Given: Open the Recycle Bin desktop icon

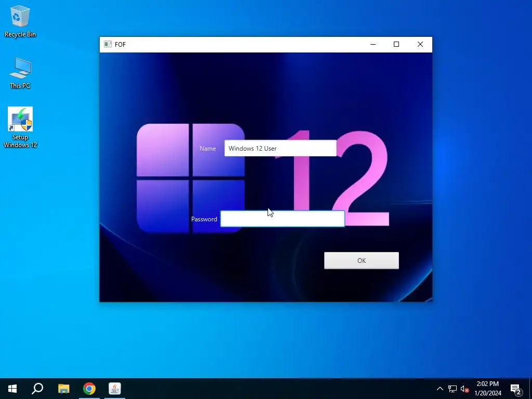Looking at the screenshot, I should pyautogui.click(x=20, y=21).
